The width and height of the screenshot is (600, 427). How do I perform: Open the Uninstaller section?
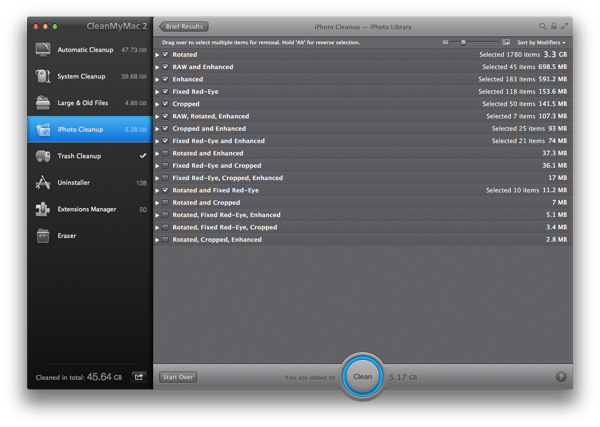90,183
